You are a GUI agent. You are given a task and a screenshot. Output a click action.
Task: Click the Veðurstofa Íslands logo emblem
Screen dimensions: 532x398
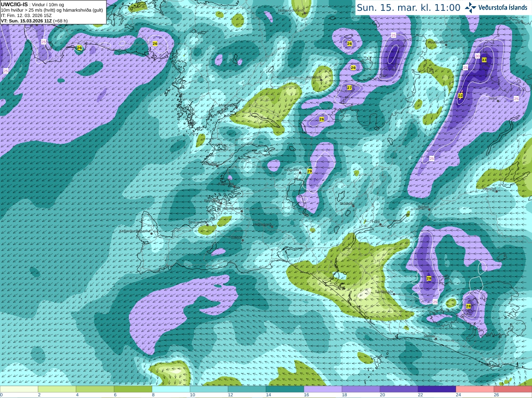[470, 7]
